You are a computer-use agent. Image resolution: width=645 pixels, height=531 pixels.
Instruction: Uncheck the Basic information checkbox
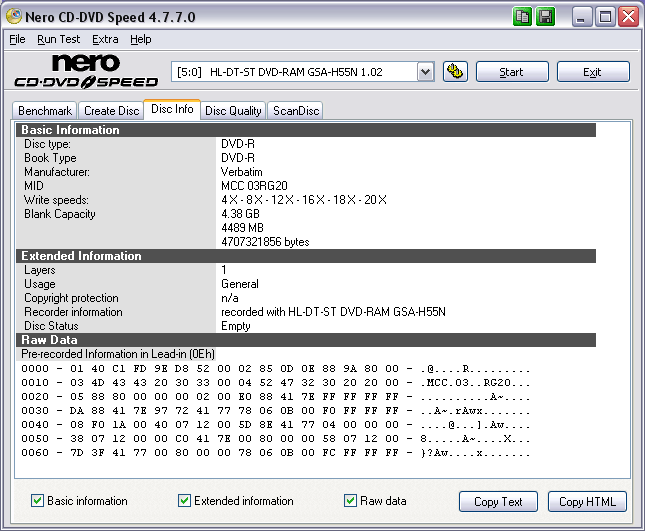(37, 501)
